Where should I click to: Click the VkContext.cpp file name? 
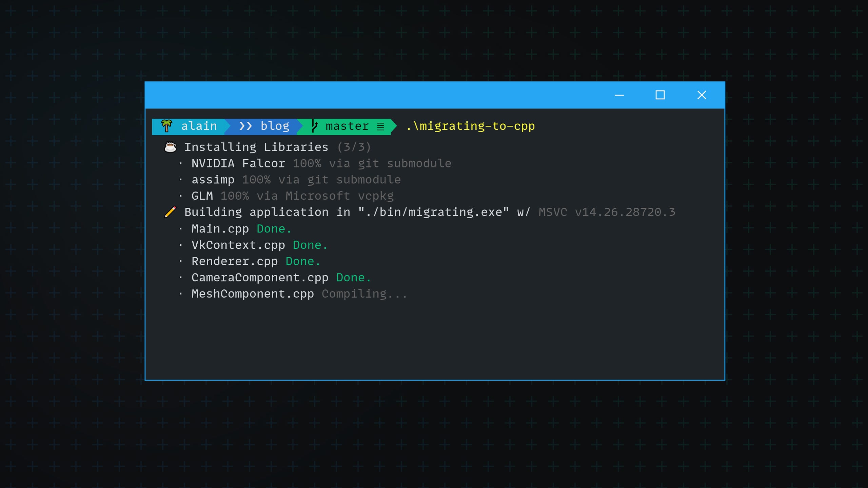coord(238,245)
